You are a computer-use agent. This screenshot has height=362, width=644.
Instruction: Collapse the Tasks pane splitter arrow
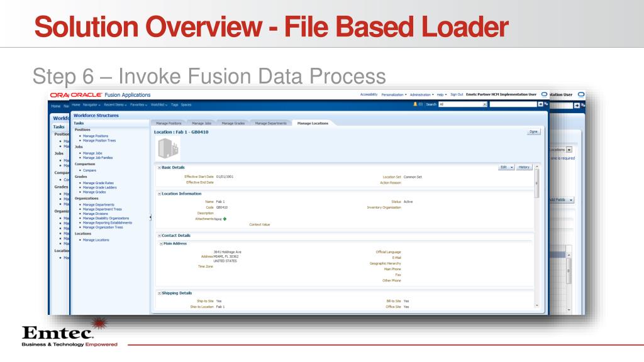150,217
